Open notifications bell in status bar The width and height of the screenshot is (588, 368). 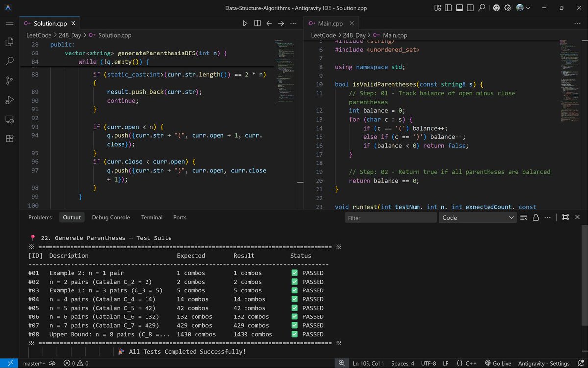coord(580,363)
